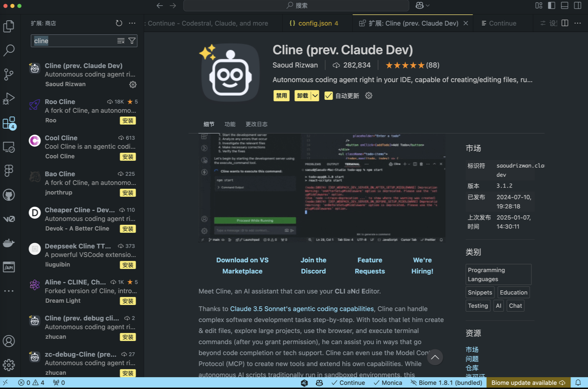Screen dimensions: 588x389
Task: Open the Accounts icon
Action: [9, 341]
